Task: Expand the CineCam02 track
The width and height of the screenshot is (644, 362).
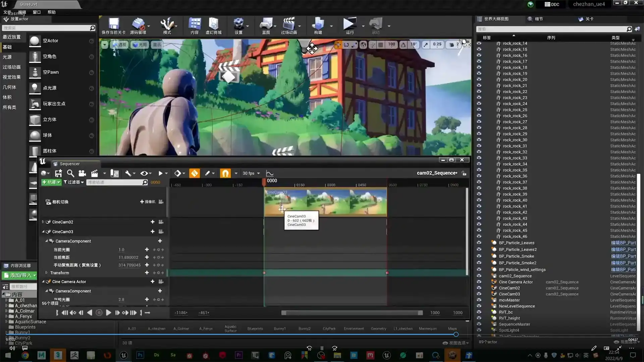Action: coord(43,222)
